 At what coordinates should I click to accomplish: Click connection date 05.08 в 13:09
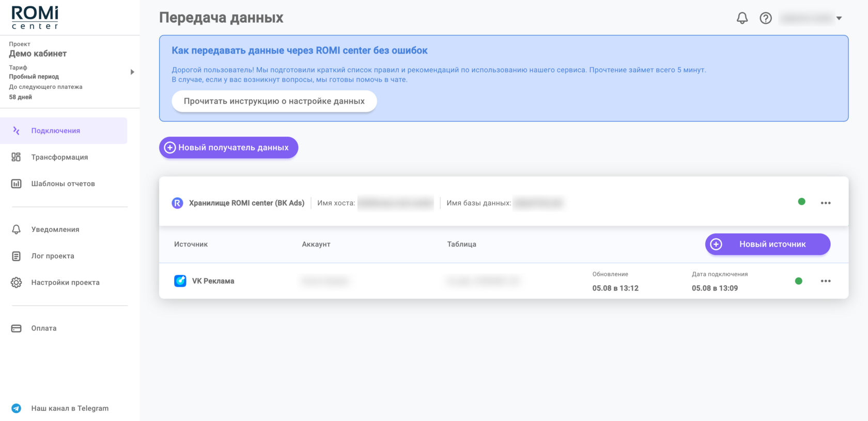715,288
